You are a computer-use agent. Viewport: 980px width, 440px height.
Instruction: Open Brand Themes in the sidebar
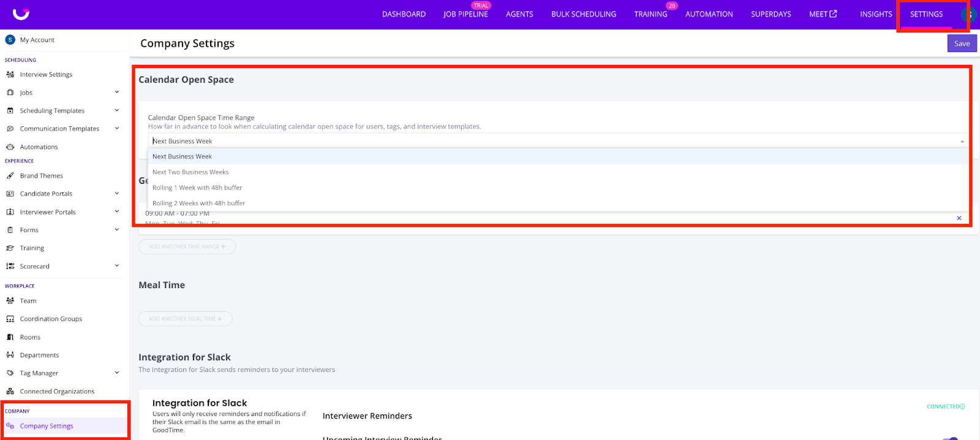[x=41, y=176]
